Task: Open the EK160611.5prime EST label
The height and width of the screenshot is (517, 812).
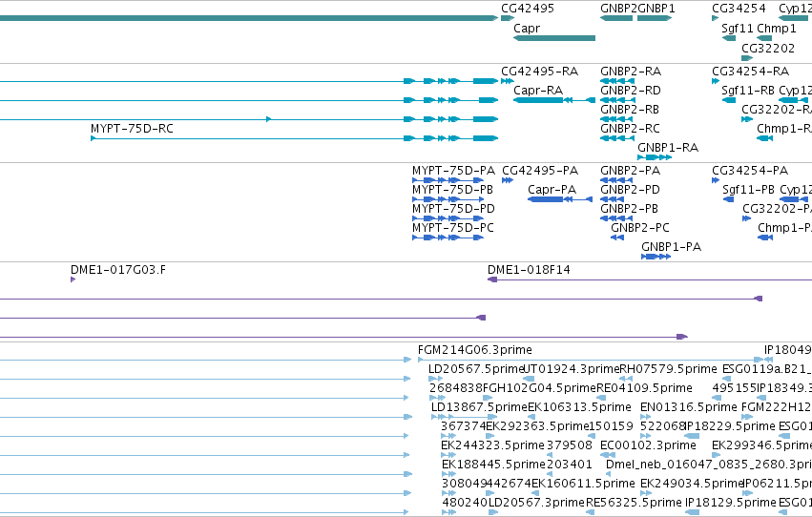Action: 583,484
